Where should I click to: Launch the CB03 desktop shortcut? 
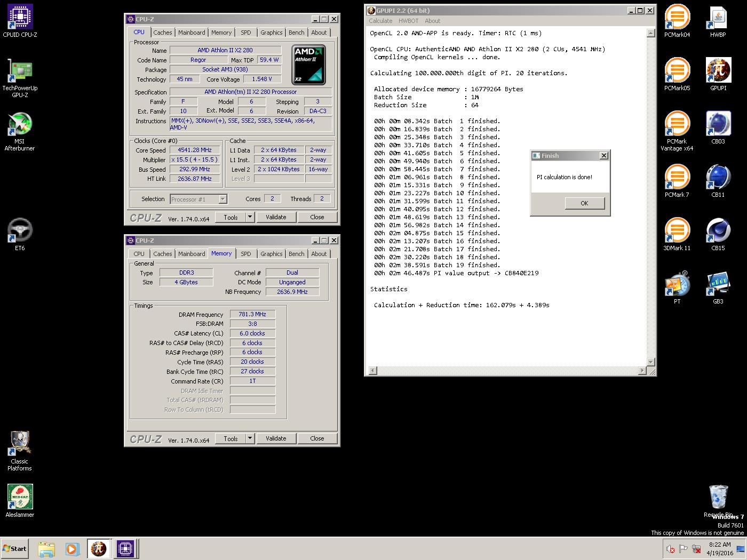pos(718,128)
